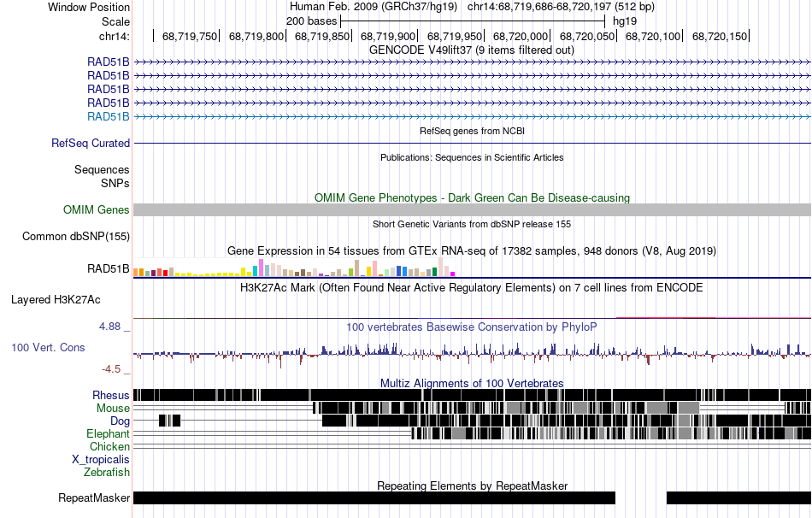Click the Common dbSNP(155) track label
812x518 pixels.
click(76, 236)
